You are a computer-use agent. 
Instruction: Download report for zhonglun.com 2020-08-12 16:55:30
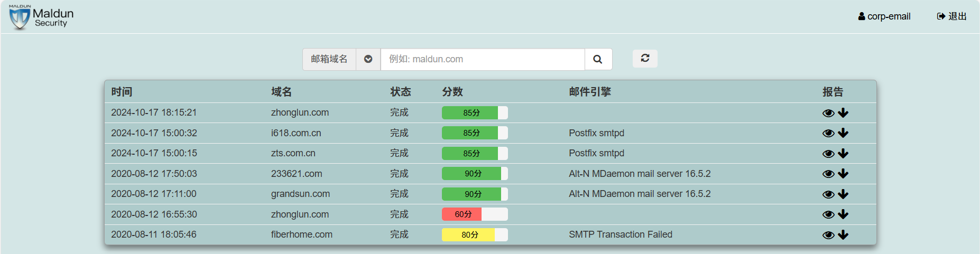tap(843, 214)
